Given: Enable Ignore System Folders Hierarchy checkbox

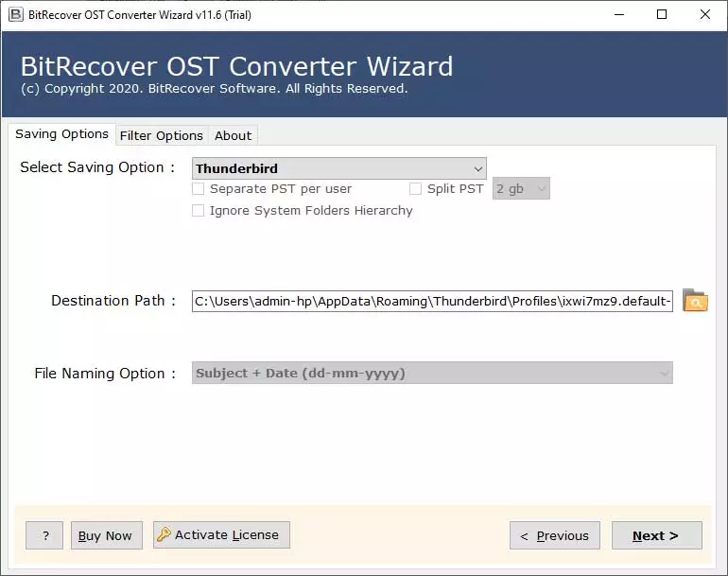Looking at the screenshot, I should (199, 210).
